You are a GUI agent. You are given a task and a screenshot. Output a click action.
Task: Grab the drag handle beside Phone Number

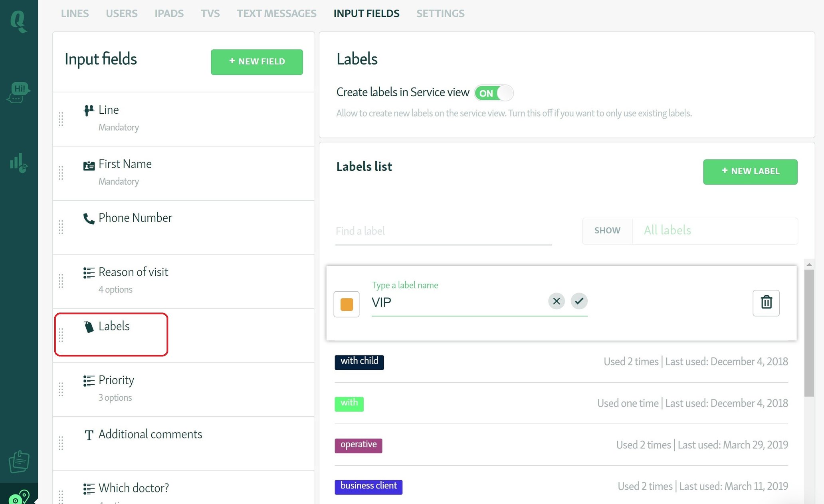pyautogui.click(x=61, y=227)
